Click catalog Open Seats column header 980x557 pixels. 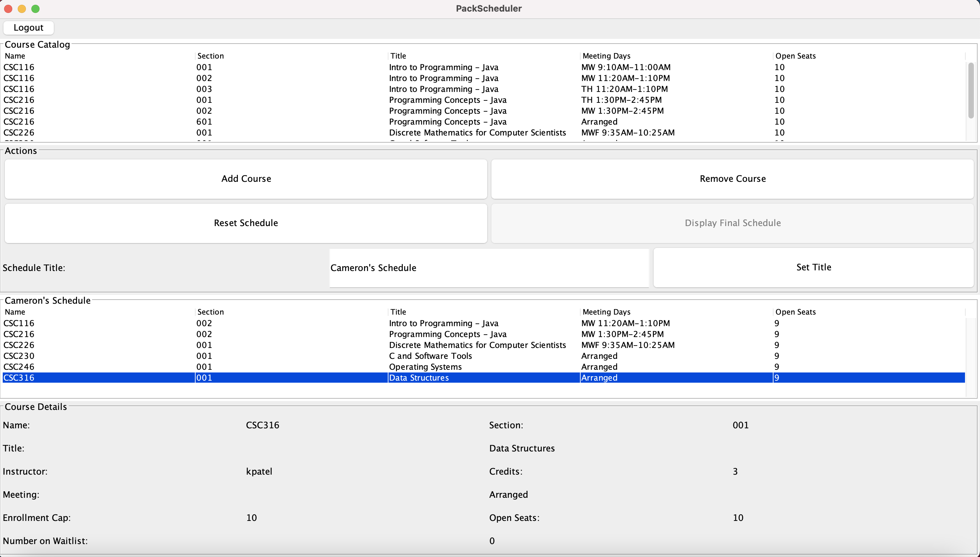pos(795,56)
